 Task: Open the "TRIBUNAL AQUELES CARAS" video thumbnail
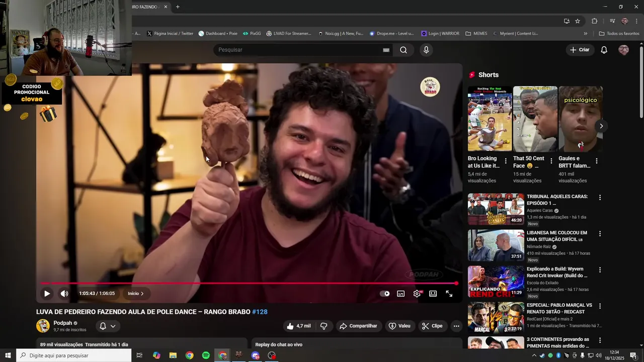tap(496, 209)
